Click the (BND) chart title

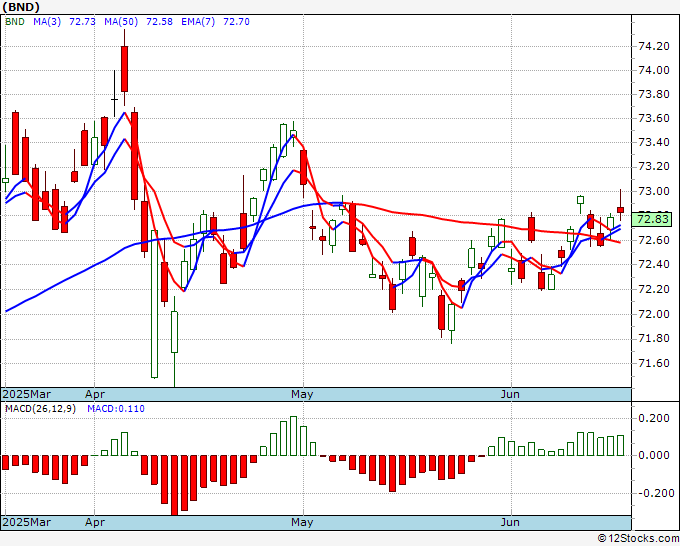pyautogui.click(x=21, y=7)
